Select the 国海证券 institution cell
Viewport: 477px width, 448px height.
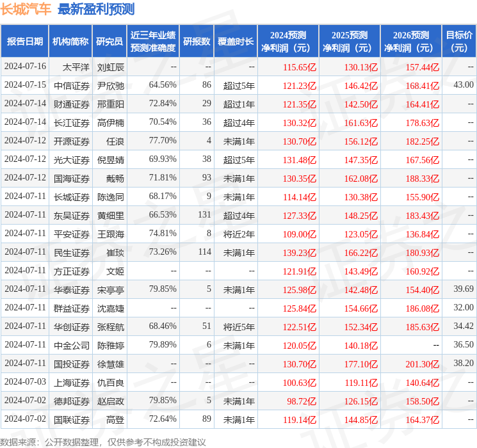point(72,179)
